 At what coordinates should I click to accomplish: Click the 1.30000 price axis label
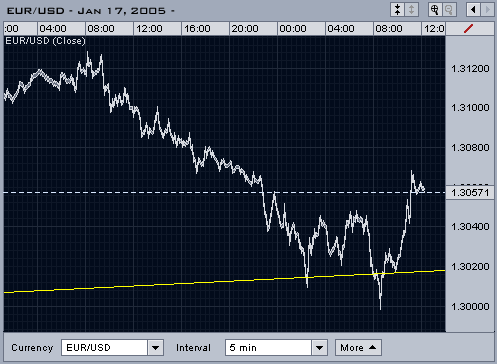click(x=470, y=306)
